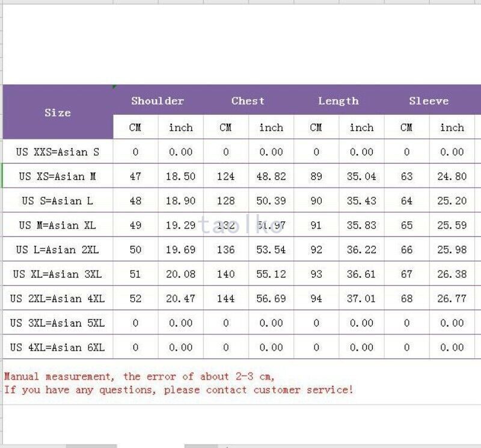
Task: Select the sleeve inch value 26.38
Action: 452,274
